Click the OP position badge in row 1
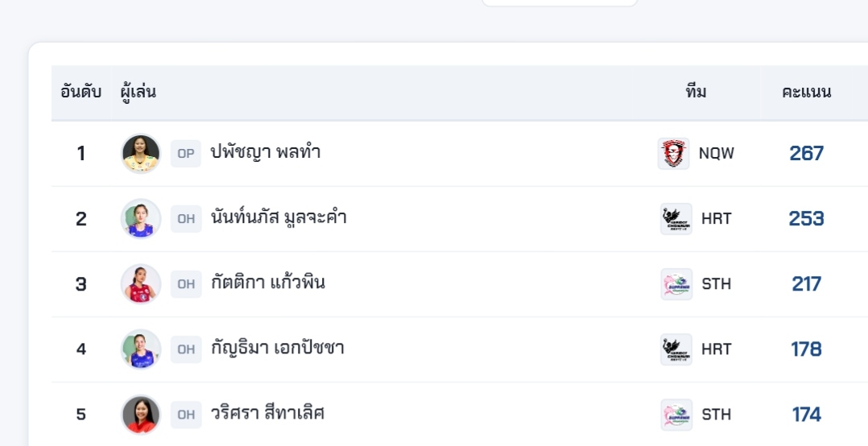 (x=186, y=153)
